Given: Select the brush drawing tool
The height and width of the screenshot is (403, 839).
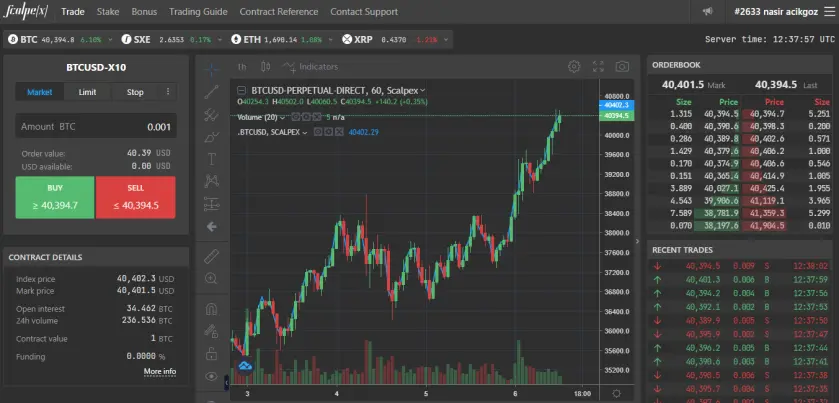Looking at the screenshot, I should coord(212,137).
